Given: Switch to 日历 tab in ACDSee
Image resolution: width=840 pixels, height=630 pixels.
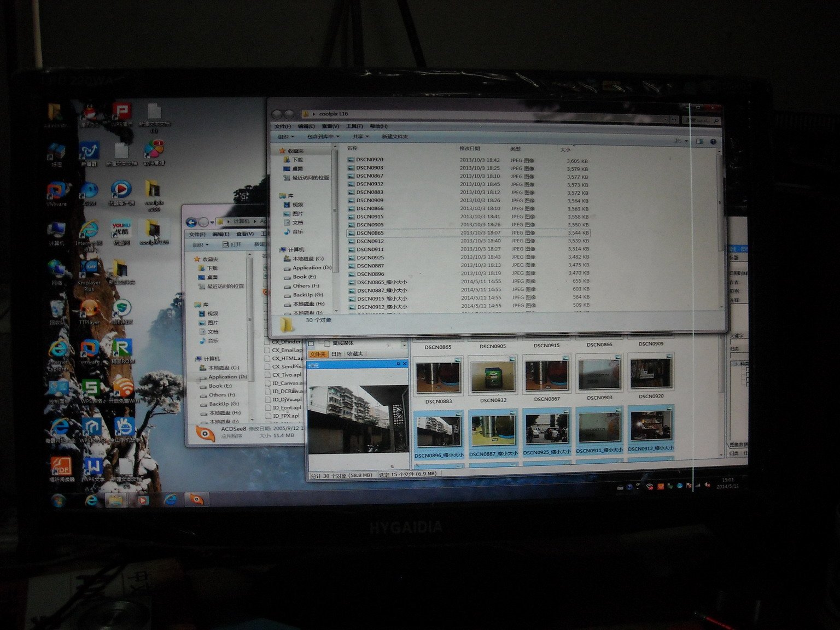Looking at the screenshot, I should point(336,354).
